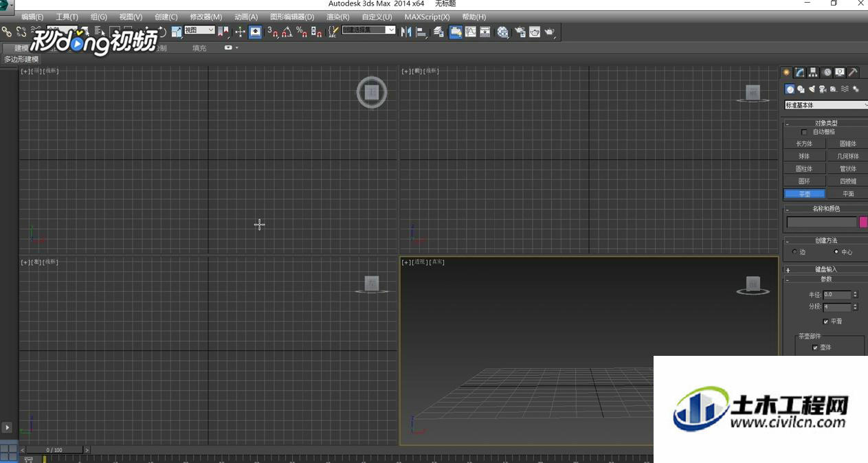Enable the 自动栅格 checkbox
The height and width of the screenshot is (463, 868).
click(804, 132)
